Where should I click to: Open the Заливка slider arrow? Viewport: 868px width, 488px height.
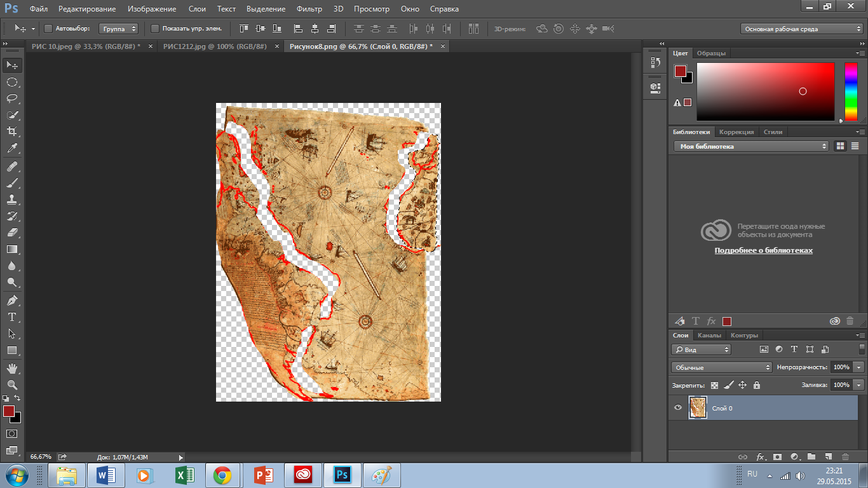click(859, 385)
